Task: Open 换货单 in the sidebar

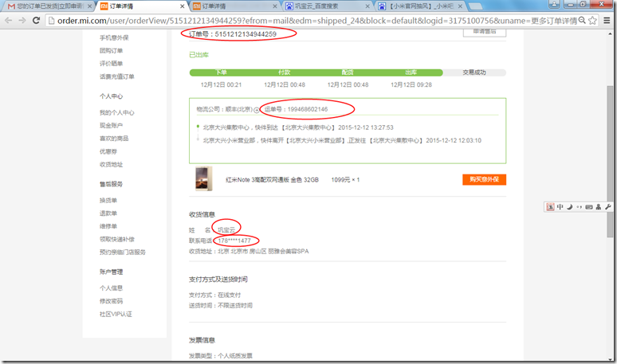Action: (x=108, y=201)
